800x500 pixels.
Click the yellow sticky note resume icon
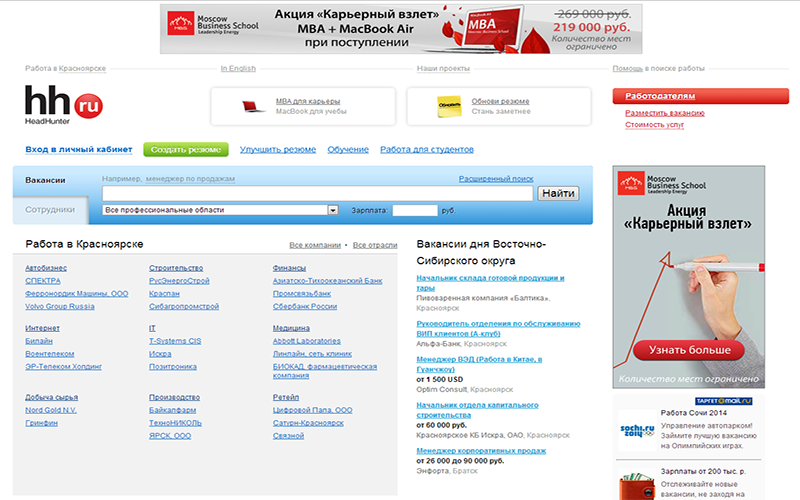[449, 106]
